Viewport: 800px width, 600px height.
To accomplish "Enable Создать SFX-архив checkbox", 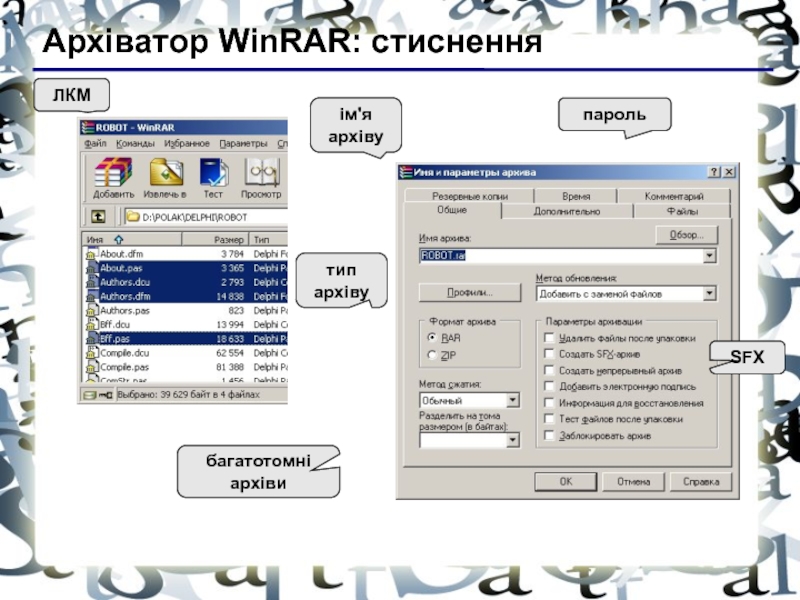I will click(548, 355).
